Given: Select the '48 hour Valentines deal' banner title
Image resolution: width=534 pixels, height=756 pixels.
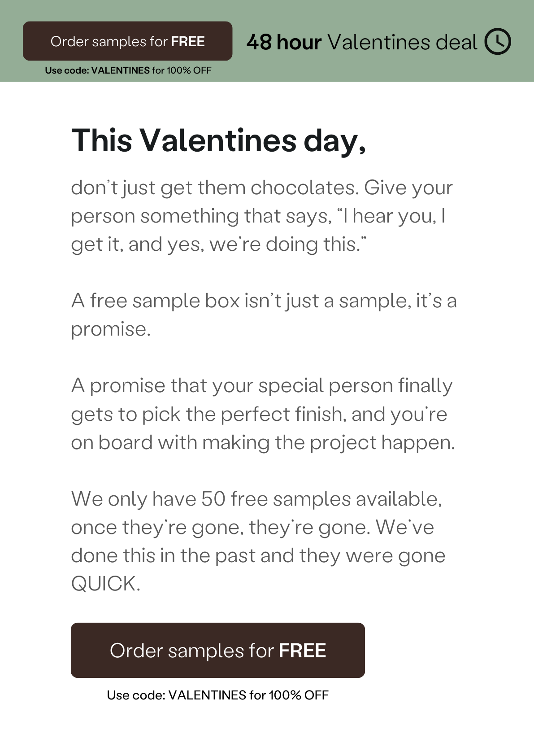Looking at the screenshot, I should click(x=362, y=42).
